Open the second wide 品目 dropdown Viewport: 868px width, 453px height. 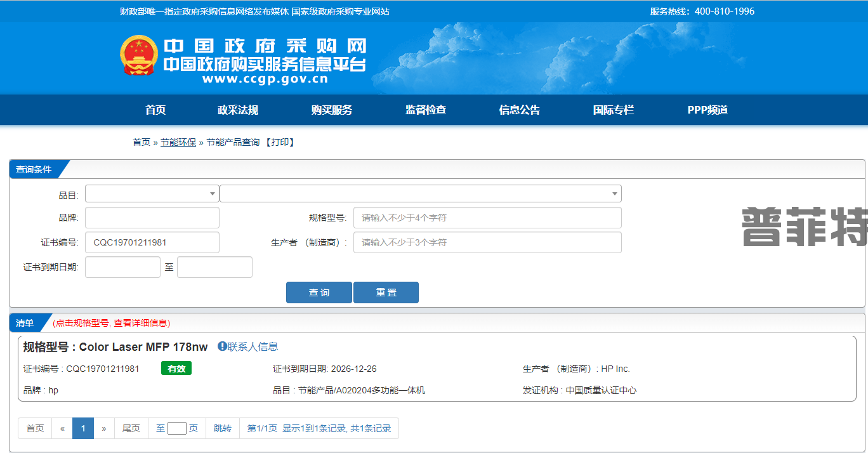(x=420, y=194)
